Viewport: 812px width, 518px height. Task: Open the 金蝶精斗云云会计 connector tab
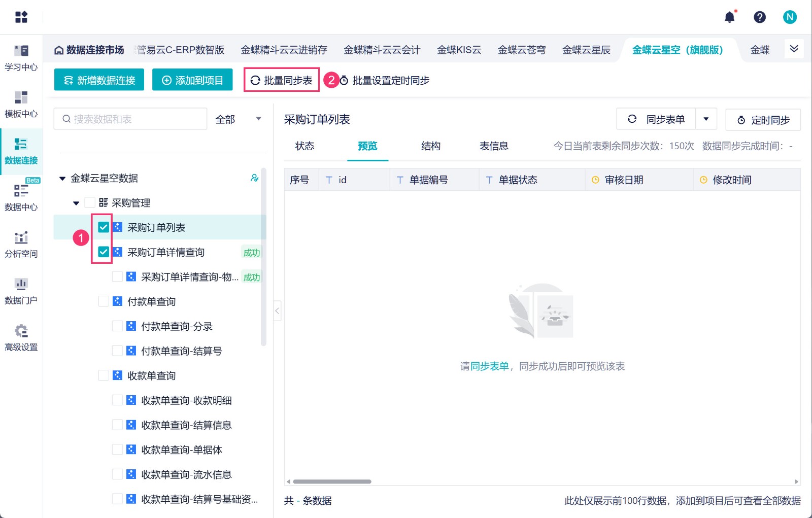click(x=382, y=50)
